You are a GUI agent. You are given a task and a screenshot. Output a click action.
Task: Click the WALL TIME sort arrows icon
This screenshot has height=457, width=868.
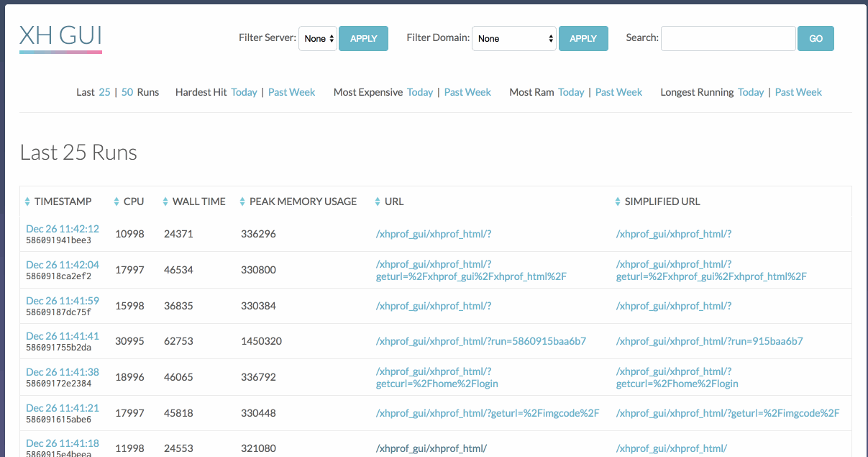[x=166, y=202]
